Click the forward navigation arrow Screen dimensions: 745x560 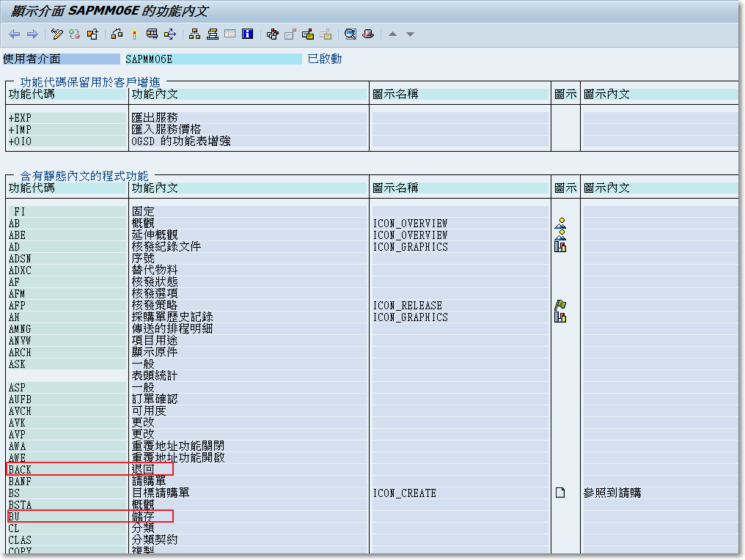(33, 34)
